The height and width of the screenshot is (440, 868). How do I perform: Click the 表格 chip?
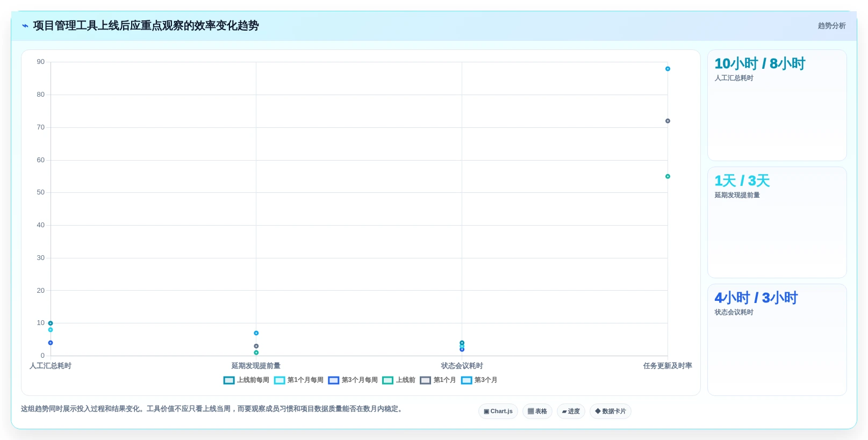537,411
